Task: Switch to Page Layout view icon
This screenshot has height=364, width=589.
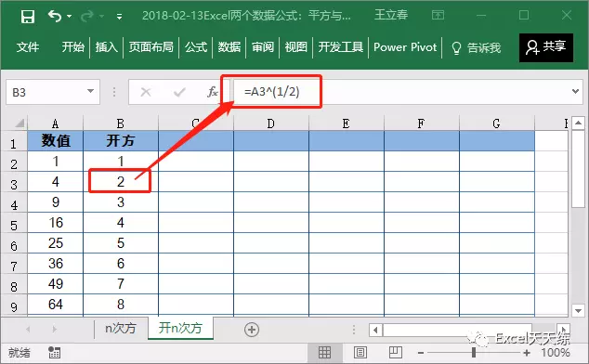Action: 360,352
